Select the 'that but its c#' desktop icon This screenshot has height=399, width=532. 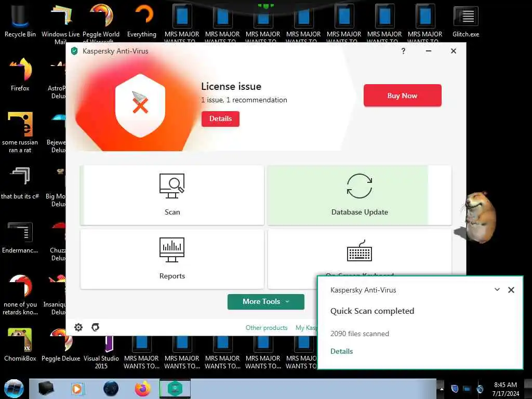tap(20, 183)
